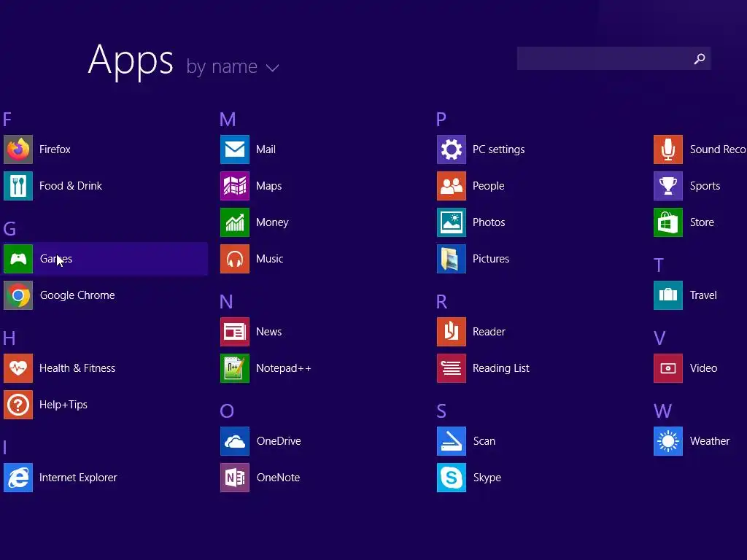Launch the Weather sun icon
747x560 pixels.
(x=668, y=441)
